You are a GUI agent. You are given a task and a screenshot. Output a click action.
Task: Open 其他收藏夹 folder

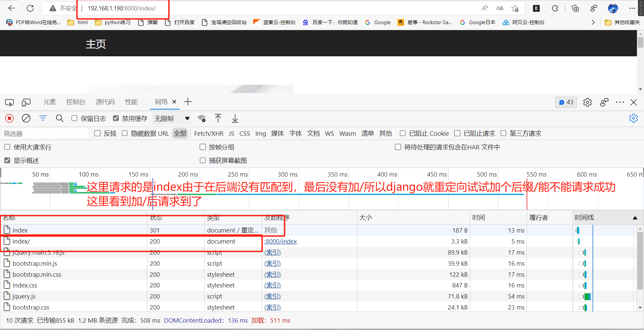coord(622,22)
